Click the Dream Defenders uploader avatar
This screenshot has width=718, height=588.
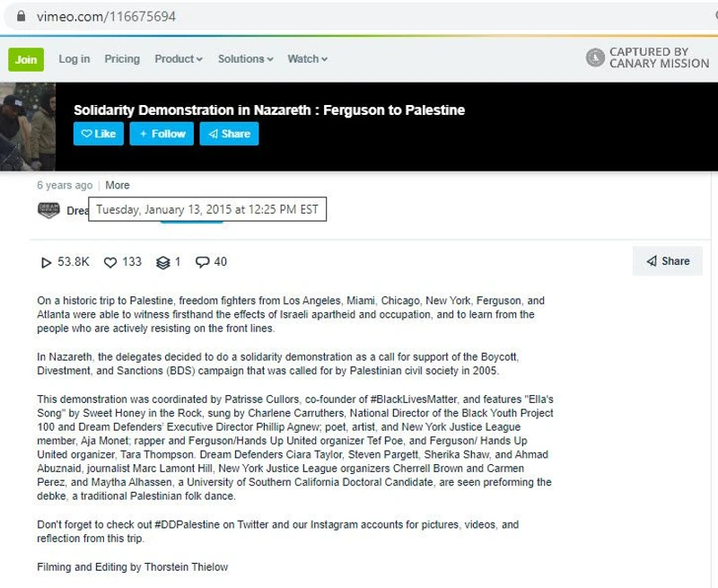(x=48, y=210)
